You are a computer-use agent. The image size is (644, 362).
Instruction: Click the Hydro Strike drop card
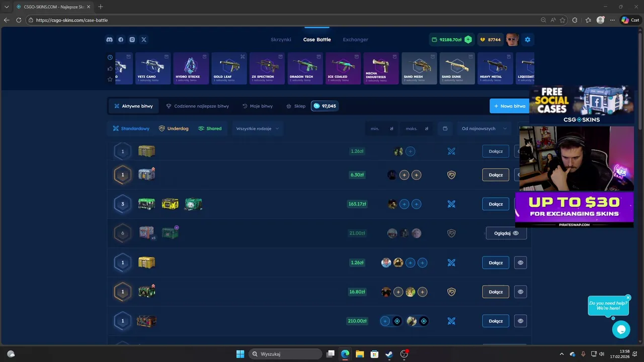[191, 68]
